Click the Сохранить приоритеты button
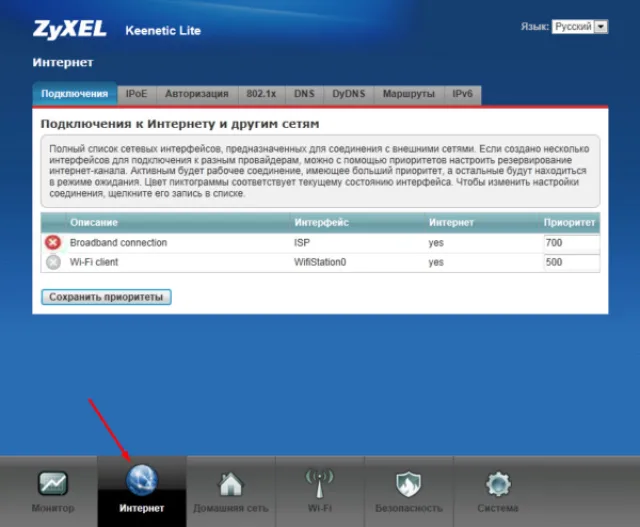Screen dimensions: 640x527 pyautogui.click(x=106, y=297)
